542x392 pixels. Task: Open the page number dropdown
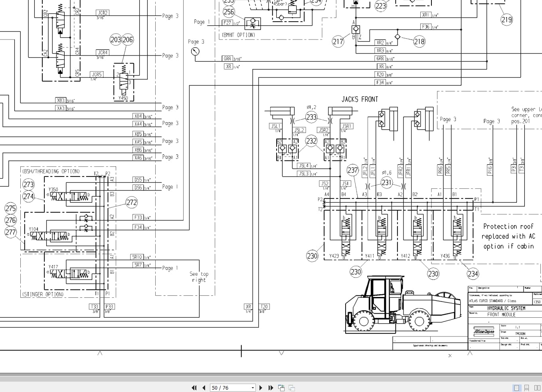coord(252,388)
